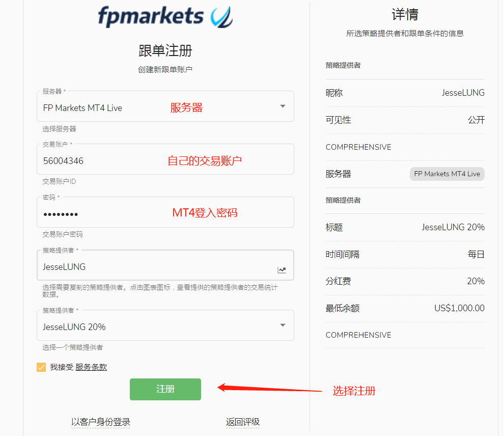
Task: Click the 标题 label in details panel
Action: 334,227
